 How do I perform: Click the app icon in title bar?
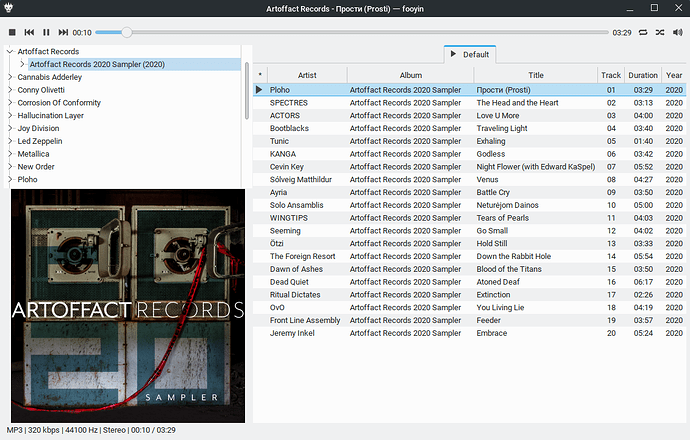pyautogui.click(x=11, y=9)
